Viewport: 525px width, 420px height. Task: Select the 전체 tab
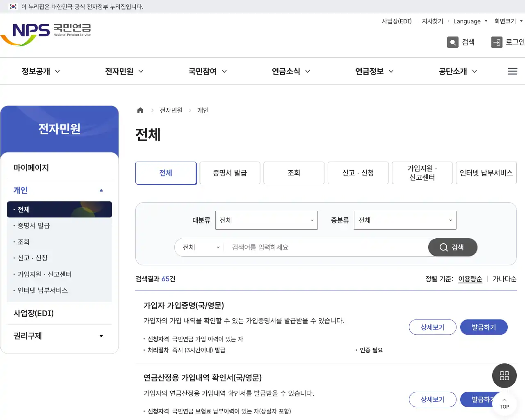pyautogui.click(x=166, y=173)
